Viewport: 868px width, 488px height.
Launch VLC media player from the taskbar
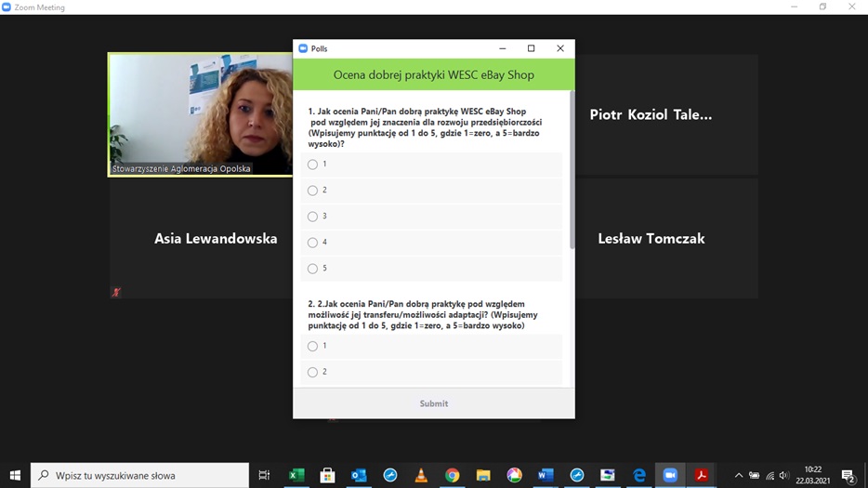(x=421, y=475)
